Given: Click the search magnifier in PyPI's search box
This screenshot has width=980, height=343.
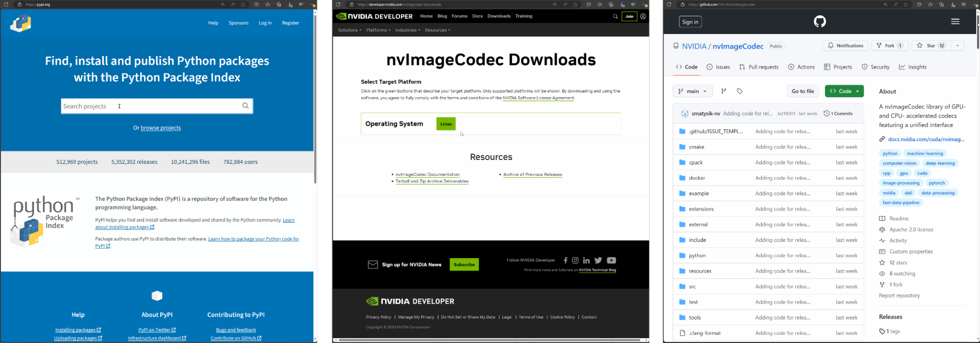Looking at the screenshot, I should click(246, 106).
